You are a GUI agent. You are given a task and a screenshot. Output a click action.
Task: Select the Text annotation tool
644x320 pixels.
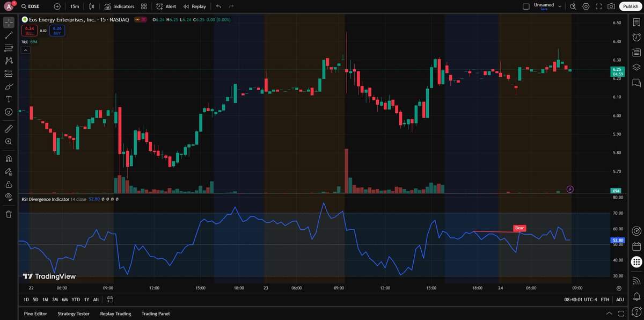click(9, 99)
